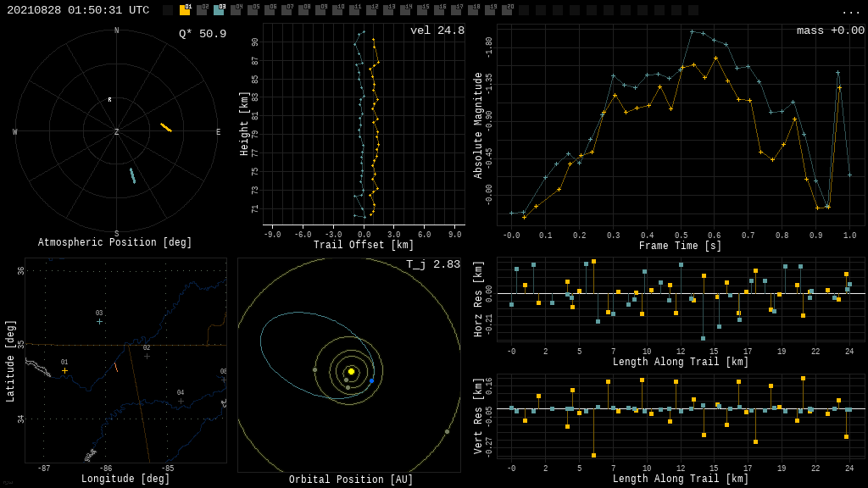Toggle station 03 teal indicator box
This screenshot has height=488, width=868.
[x=219, y=10]
